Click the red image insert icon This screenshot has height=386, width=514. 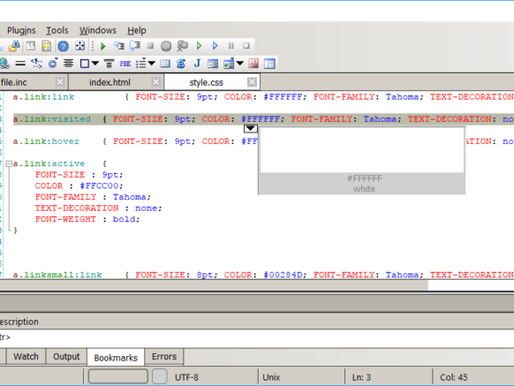click(x=253, y=63)
